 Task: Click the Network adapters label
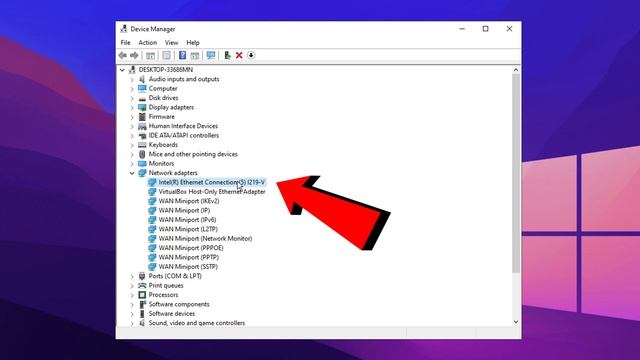click(173, 173)
